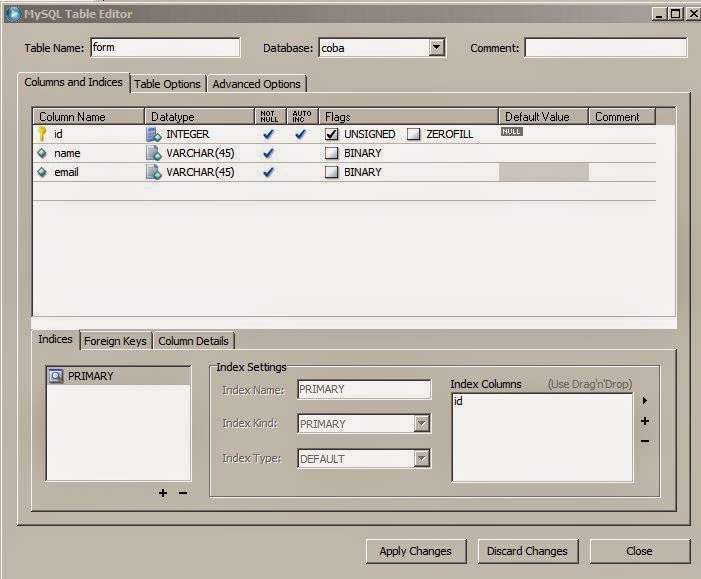The width and height of the screenshot is (701, 579).
Task: Click the Table Name input field
Action: [x=165, y=47]
